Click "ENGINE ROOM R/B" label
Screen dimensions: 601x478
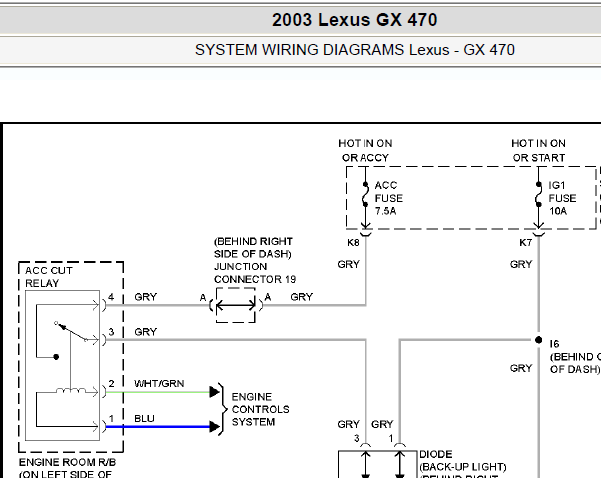click(67, 462)
